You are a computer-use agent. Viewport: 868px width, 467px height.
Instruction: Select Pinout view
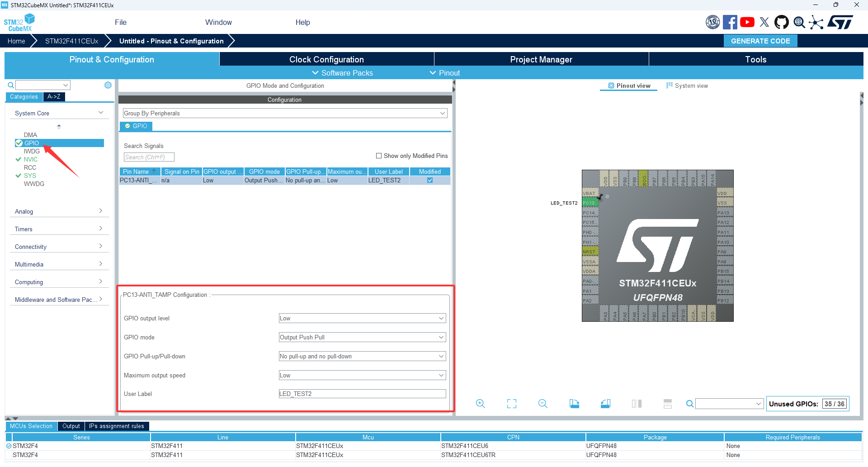[x=629, y=86]
